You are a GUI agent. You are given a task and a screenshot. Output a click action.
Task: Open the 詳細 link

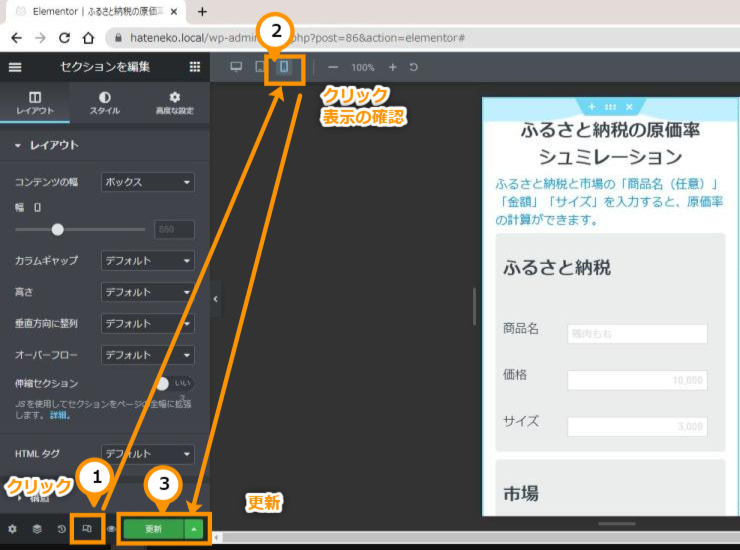(x=60, y=415)
